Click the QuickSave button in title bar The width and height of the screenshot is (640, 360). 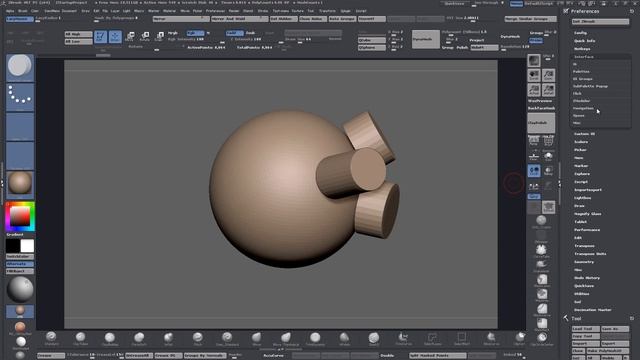(x=454, y=3)
